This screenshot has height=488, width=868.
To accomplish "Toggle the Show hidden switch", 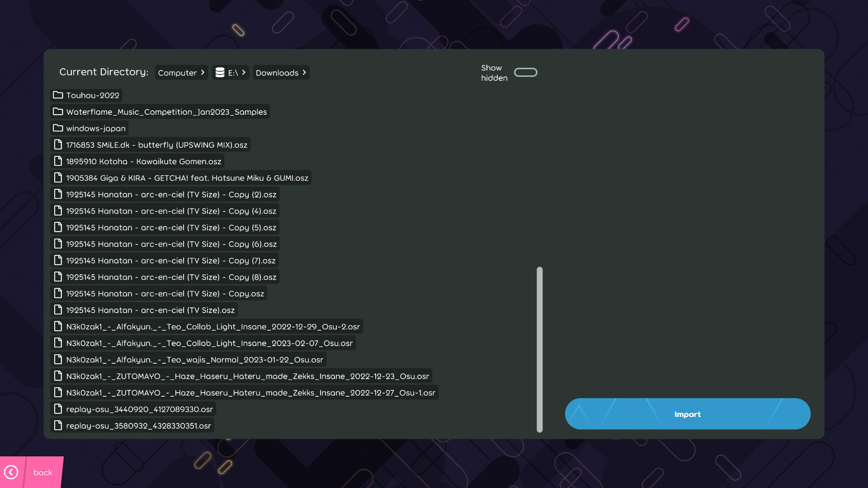I will point(526,72).
